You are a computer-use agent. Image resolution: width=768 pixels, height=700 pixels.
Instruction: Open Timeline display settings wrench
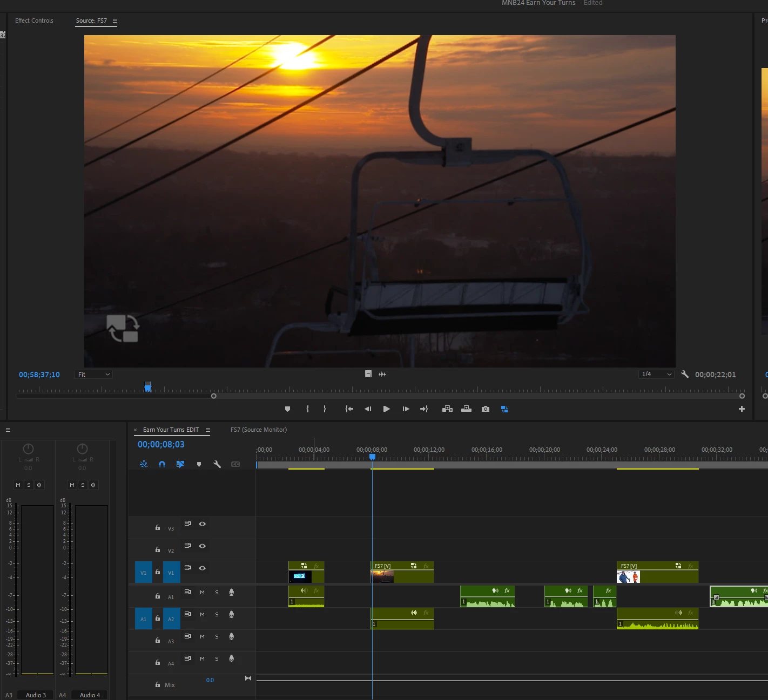[217, 464]
